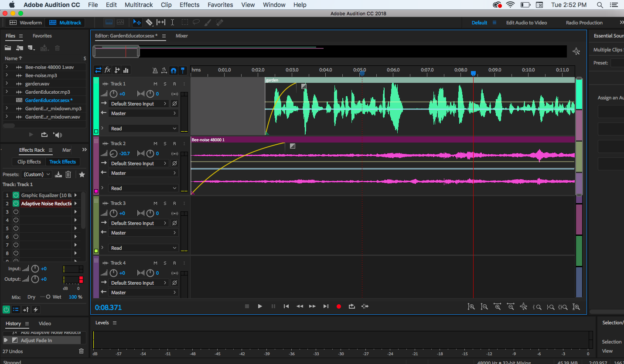Save effects rack preset icon
624x364 pixels.
[x=58, y=174]
